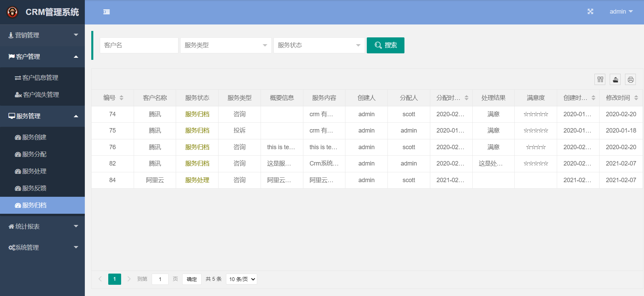Open the 服务类型 dropdown
This screenshot has width=644, height=296.
tap(226, 45)
